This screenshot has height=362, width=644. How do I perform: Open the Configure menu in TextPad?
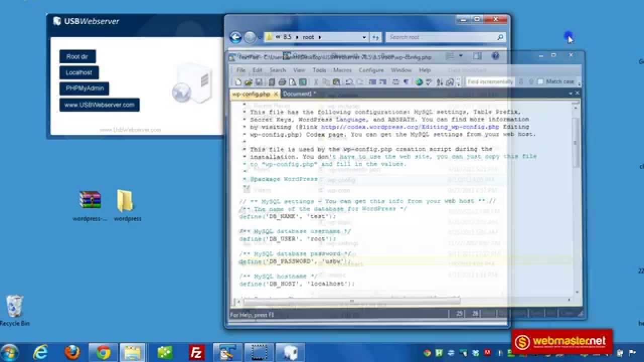point(371,70)
